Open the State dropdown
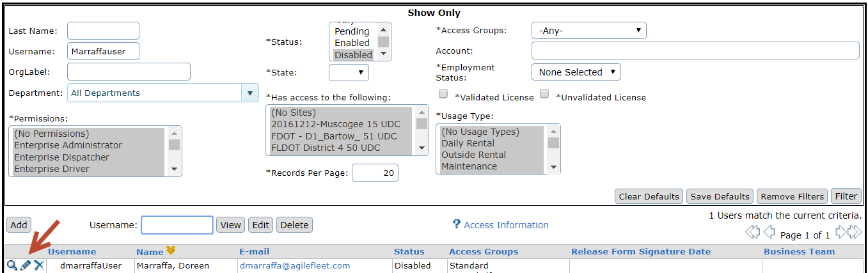Image resolution: width=868 pixels, height=273 pixels. pos(349,72)
